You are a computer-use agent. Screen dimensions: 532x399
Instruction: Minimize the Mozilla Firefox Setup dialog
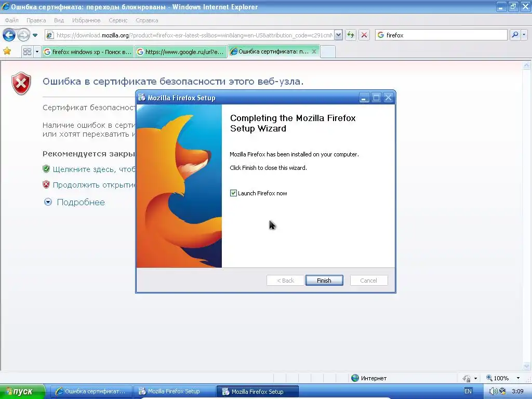pos(364,98)
